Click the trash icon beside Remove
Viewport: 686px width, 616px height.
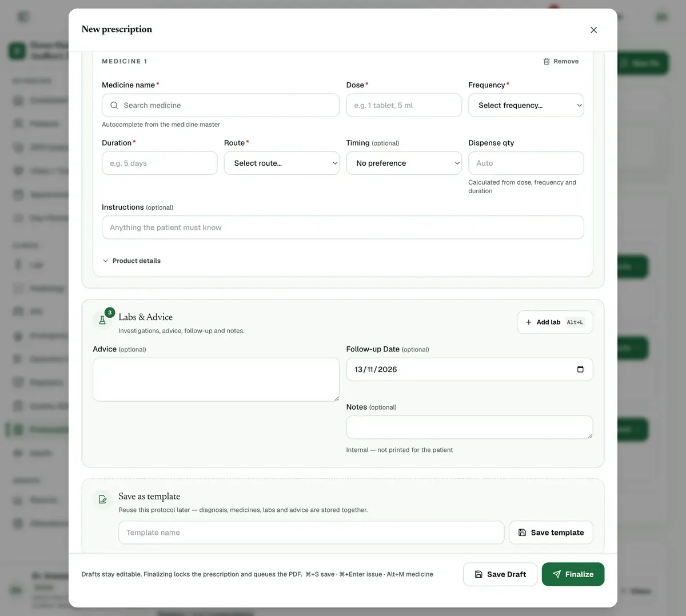547,61
